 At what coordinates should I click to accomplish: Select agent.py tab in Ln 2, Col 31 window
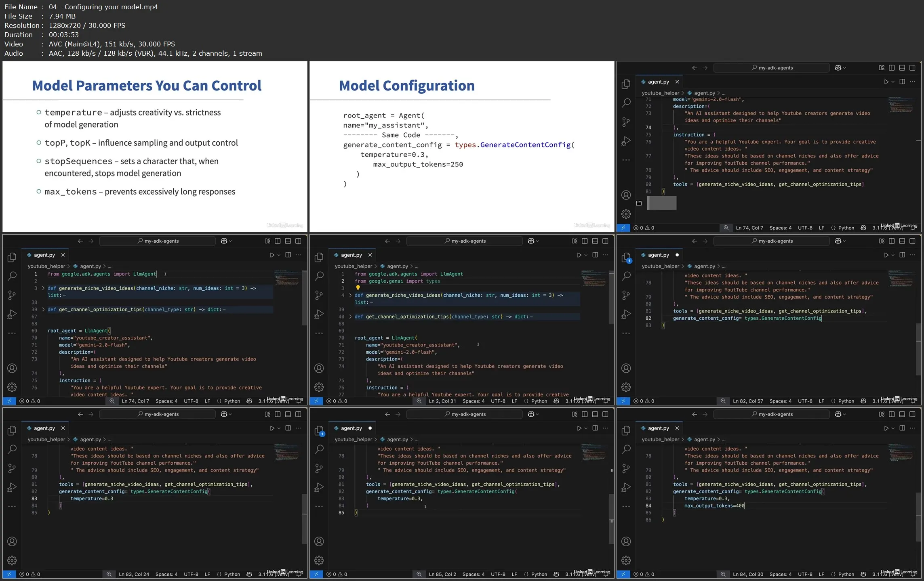point(351,255)
